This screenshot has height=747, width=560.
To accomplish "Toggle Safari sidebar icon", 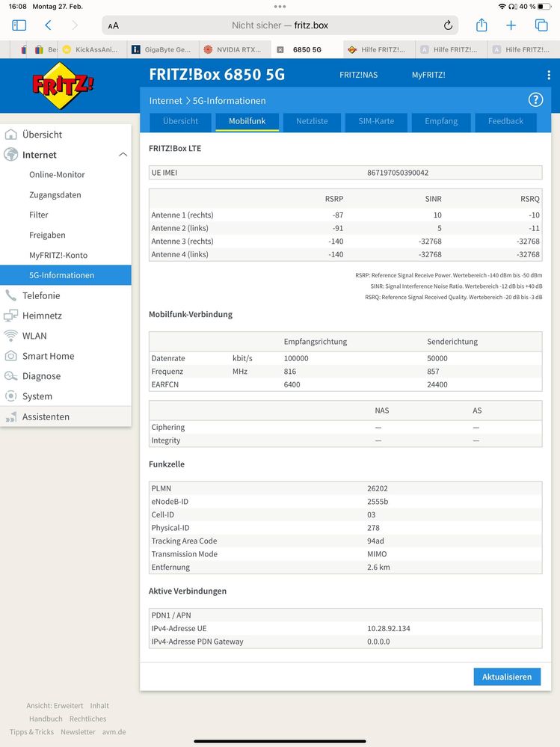I will coord(19,25).
